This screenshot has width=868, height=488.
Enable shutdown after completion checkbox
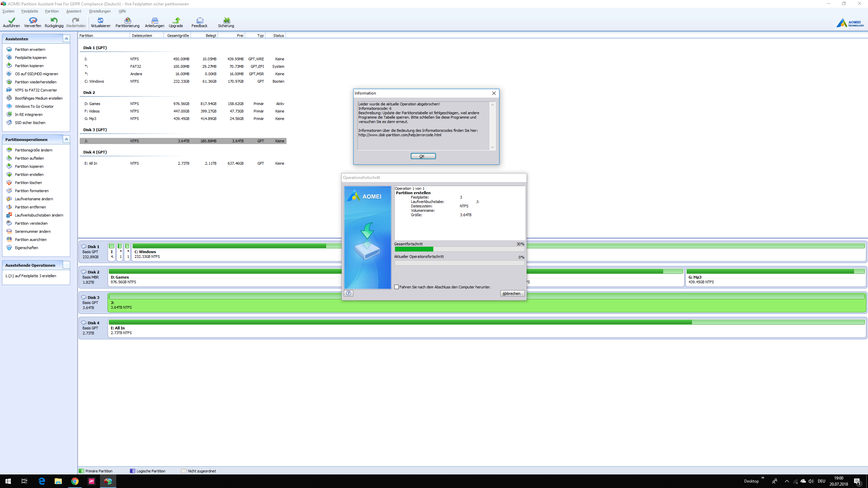(x=397, y=287)
